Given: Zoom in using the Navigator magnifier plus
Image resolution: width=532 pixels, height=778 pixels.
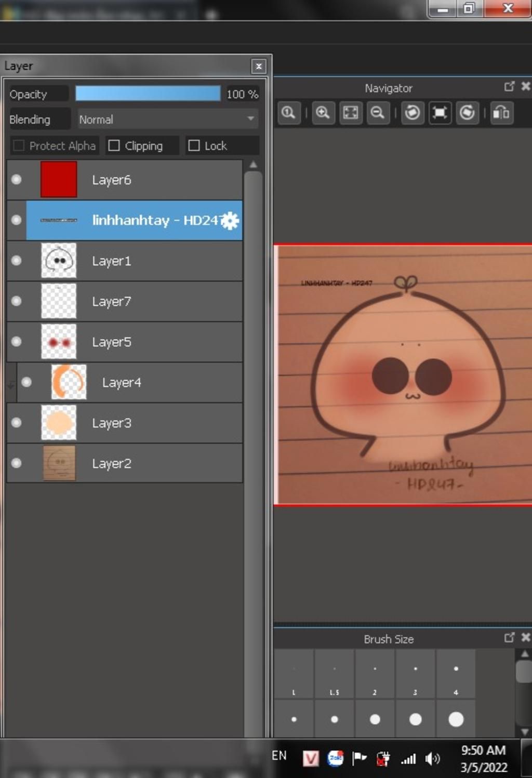Looking at the screenshot, I should point(323,113).
